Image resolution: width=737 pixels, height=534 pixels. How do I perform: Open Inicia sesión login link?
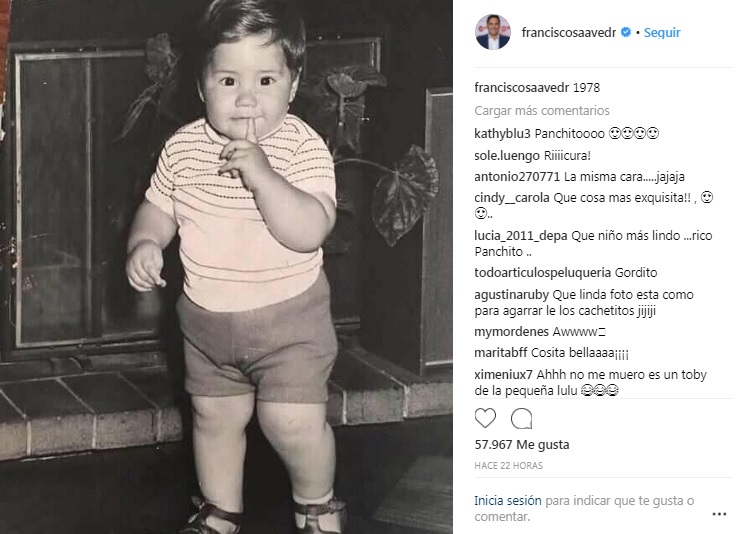click(508, 501)
